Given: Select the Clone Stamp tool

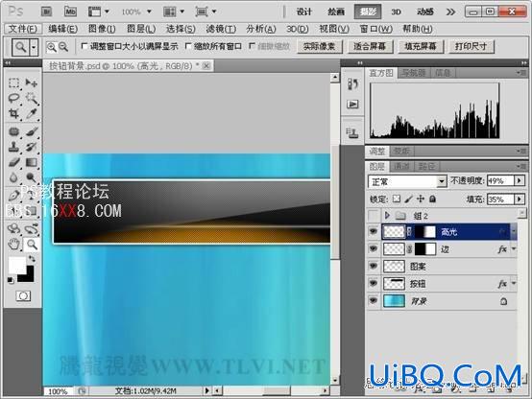Looking at the screenshot, I should tap(13, 147).
